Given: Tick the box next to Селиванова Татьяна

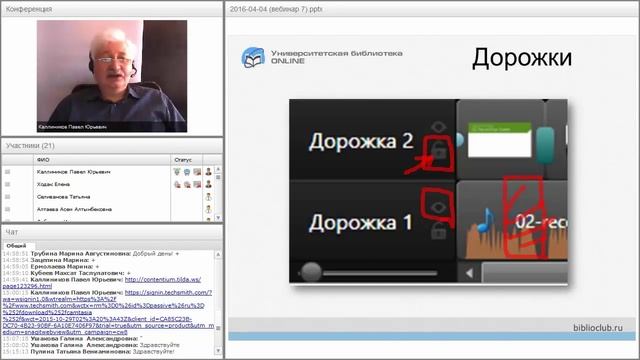Looking at the screenshot, I should point(7,197).
